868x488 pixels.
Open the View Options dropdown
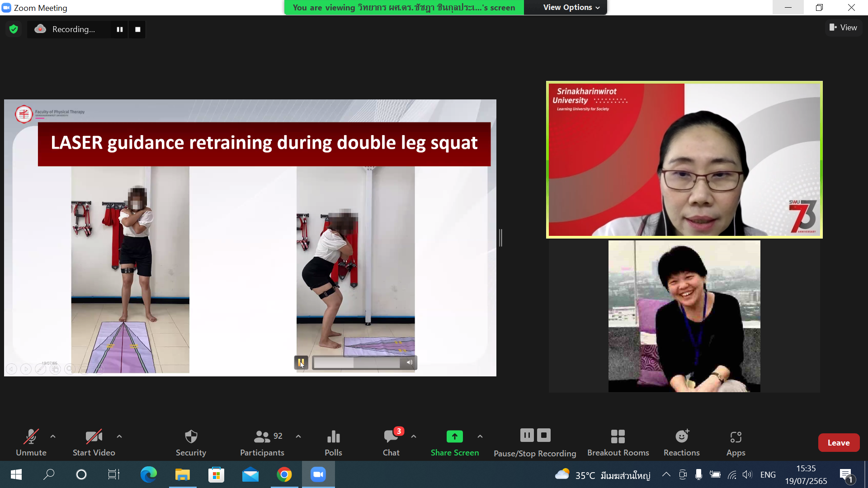[571, 7]
